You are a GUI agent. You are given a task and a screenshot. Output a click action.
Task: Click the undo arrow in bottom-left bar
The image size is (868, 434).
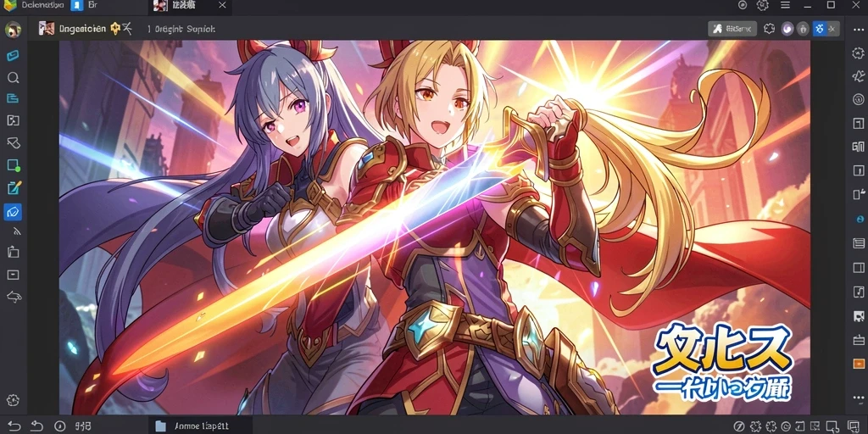14,426
